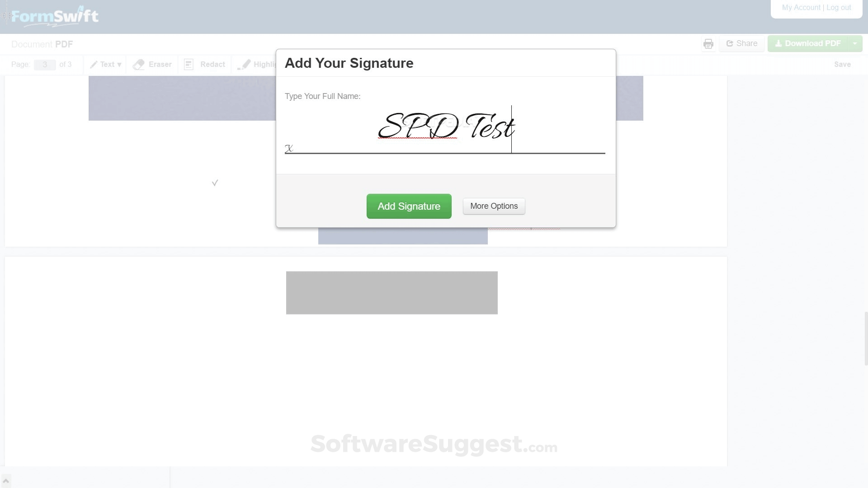Click the Text tool dropdown arrow
868x488 pixels.
pos(119,64)
